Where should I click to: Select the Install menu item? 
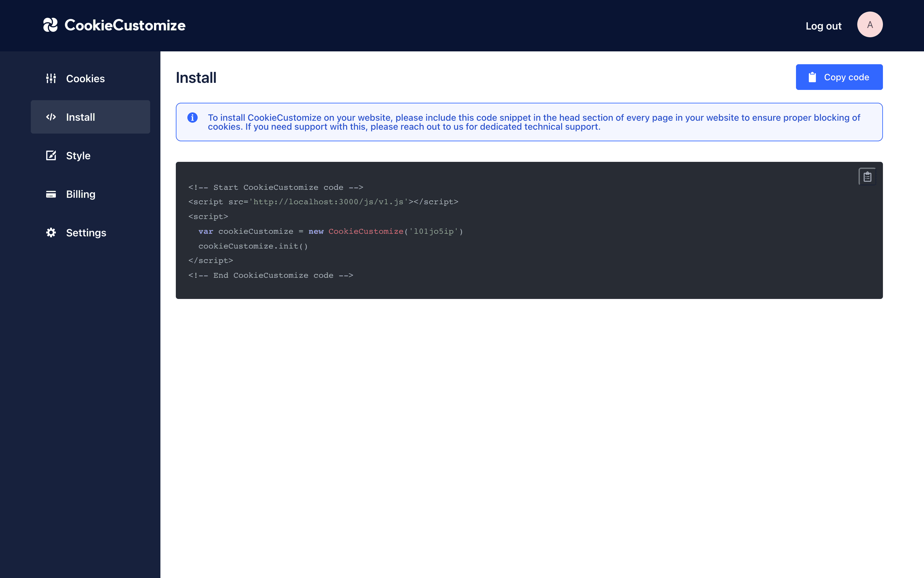pos(90,117)
